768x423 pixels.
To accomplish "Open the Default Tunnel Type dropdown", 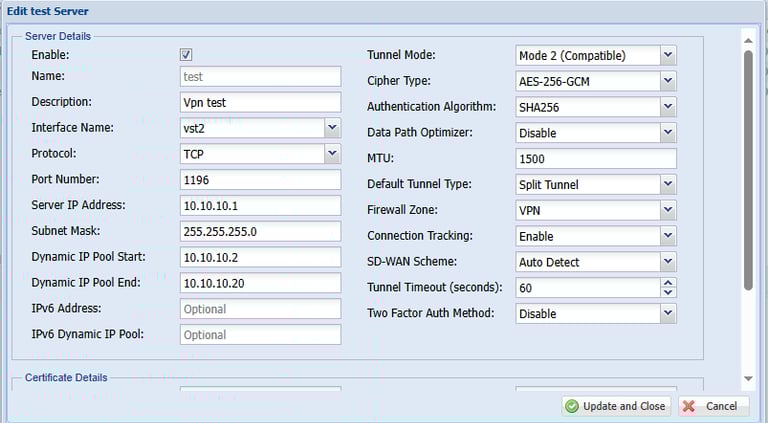I will click(668, 185).
